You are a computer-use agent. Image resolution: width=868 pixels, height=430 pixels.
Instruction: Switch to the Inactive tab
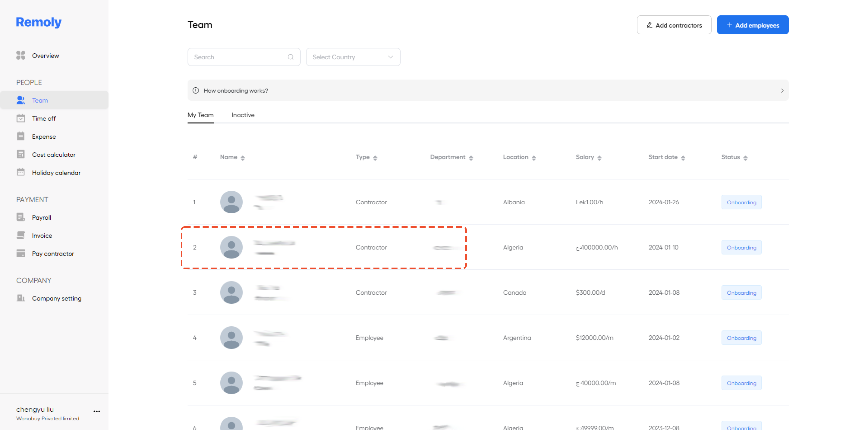tap(243, 115)
